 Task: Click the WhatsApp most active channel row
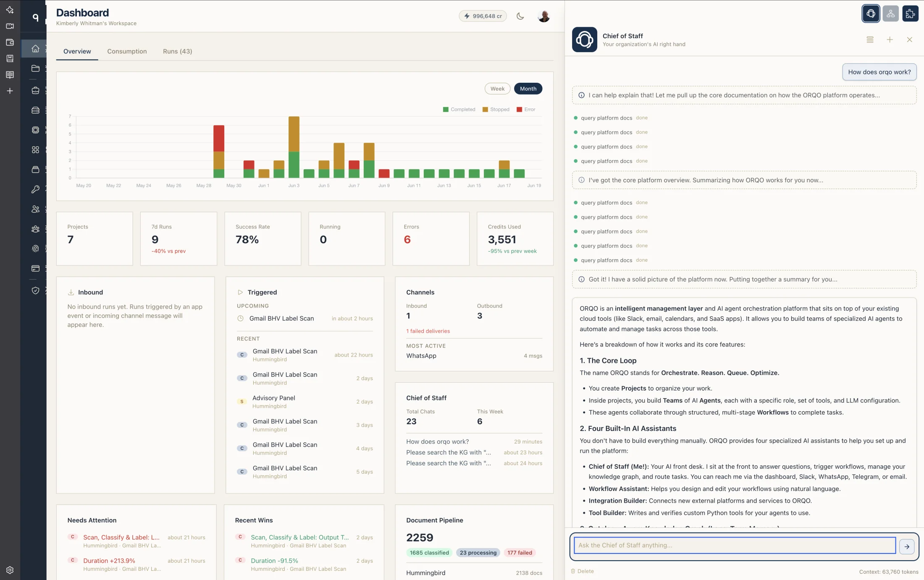click(x=474, y=356)
